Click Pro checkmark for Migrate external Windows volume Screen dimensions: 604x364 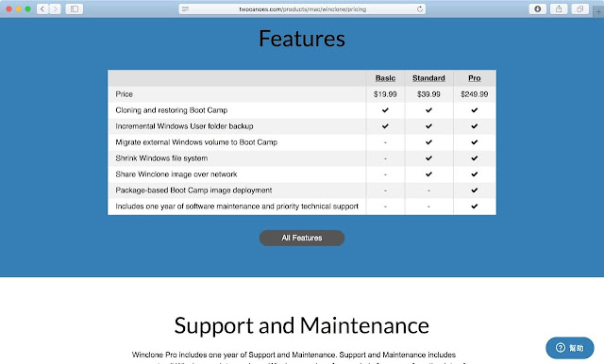coord(474,142)
